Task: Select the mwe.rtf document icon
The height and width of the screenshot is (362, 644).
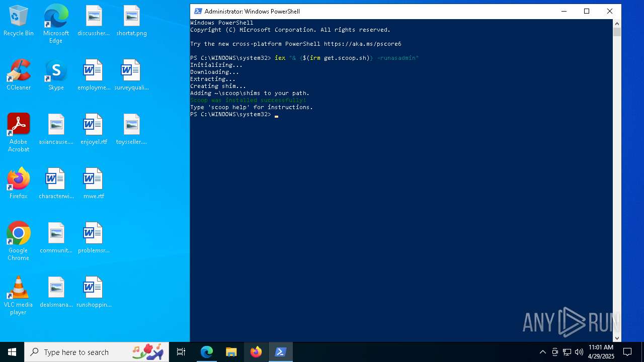Action: click(94, 184)
